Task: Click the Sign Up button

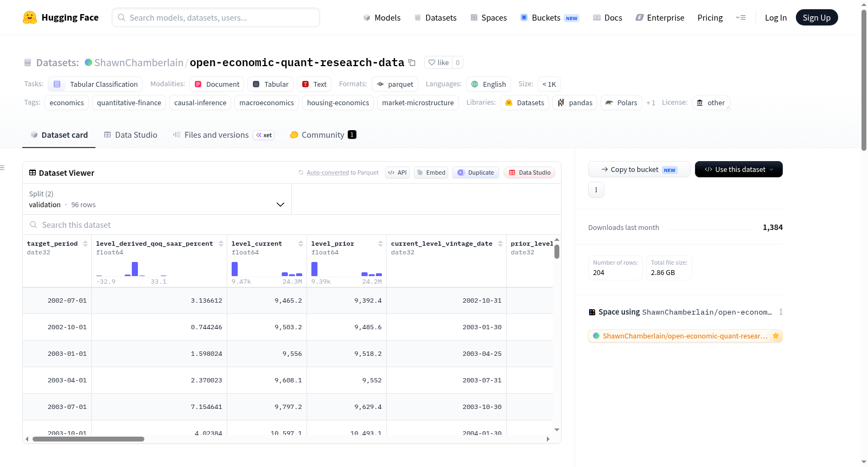Action: [x=816, y=17]
